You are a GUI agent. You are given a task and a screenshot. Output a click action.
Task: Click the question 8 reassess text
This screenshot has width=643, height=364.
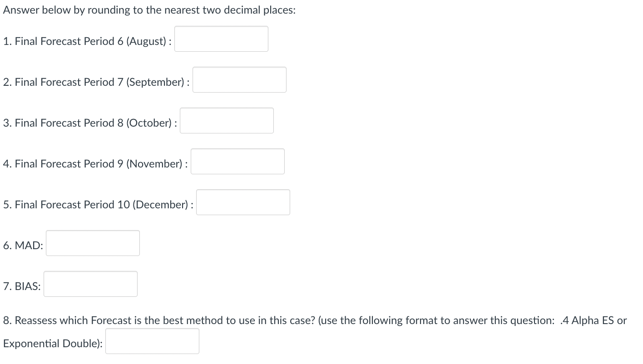tap(313, 320)
